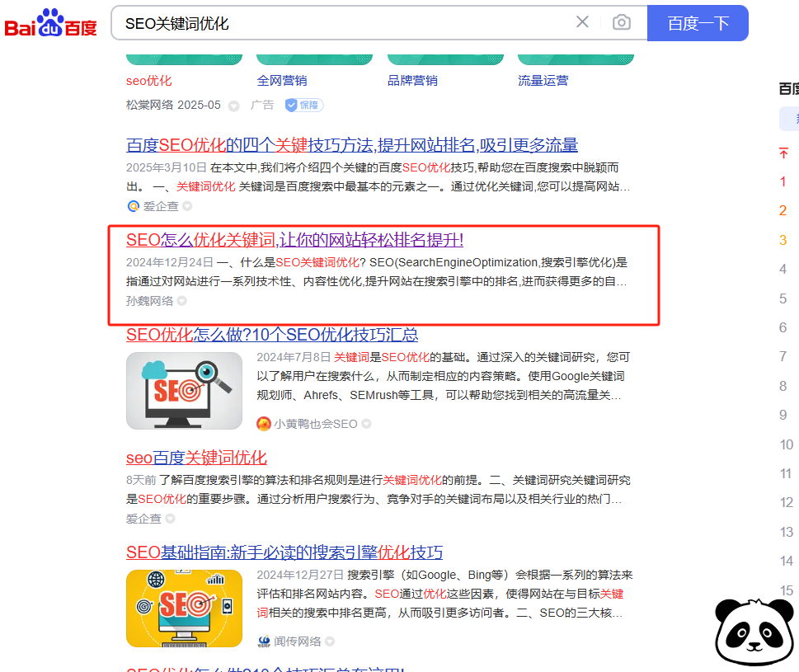Expand the arrow next to 孙魏网络
The width and height of the screenshot is (799, 672).
coord(182,301)
